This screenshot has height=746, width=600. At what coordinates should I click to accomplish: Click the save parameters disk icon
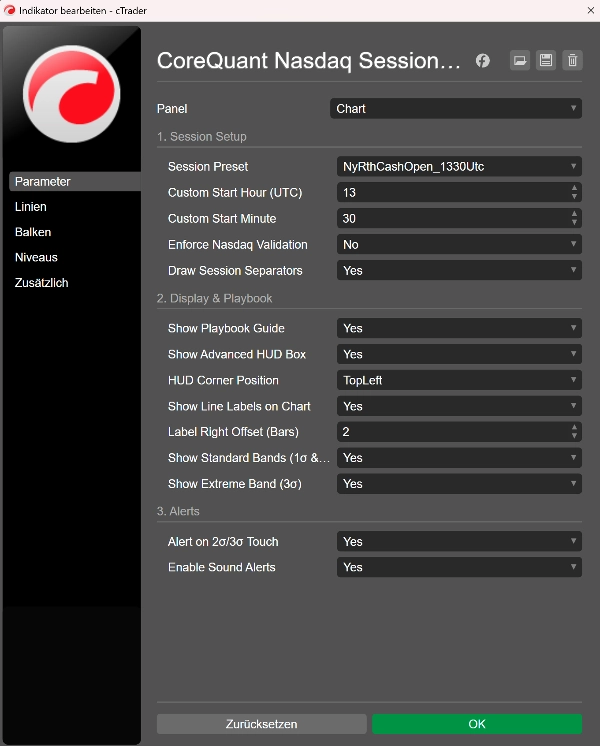point(546,60)
